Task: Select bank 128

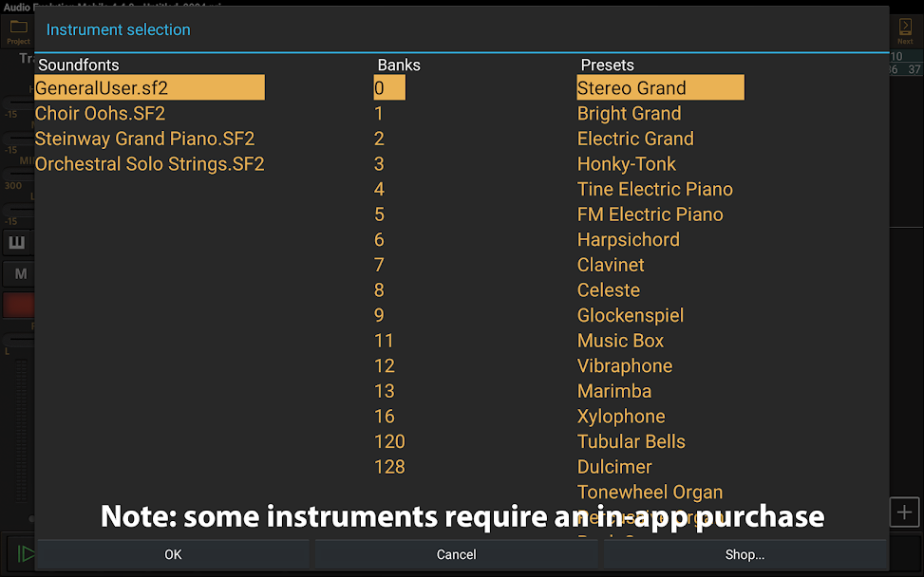Action: coord(389,467)
